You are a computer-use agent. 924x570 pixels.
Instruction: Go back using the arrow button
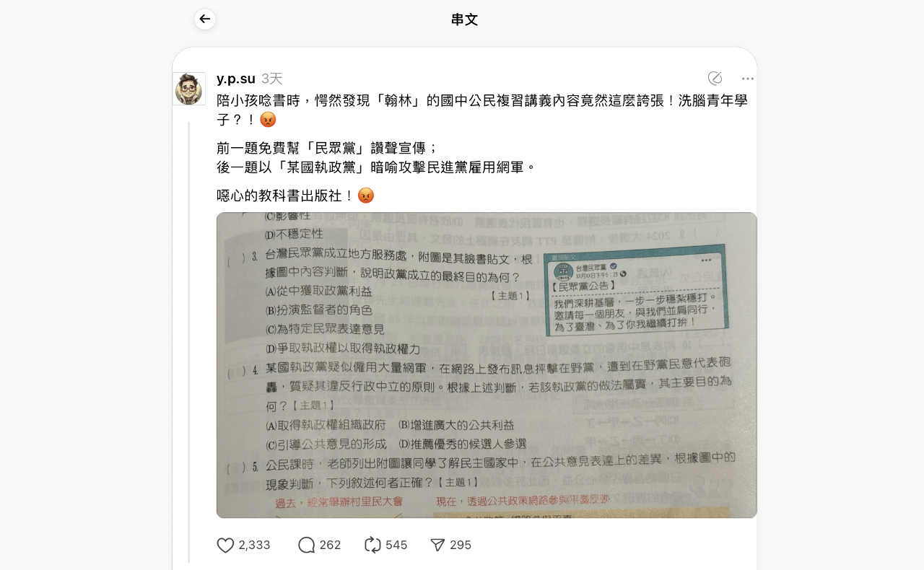tap(205, 19)
